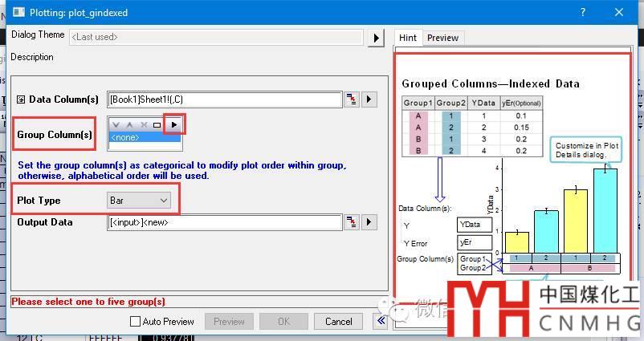Click the Group Column(s) label
Image resolution: width=644 pixels, height=341 pixels.
pos(55,135)
